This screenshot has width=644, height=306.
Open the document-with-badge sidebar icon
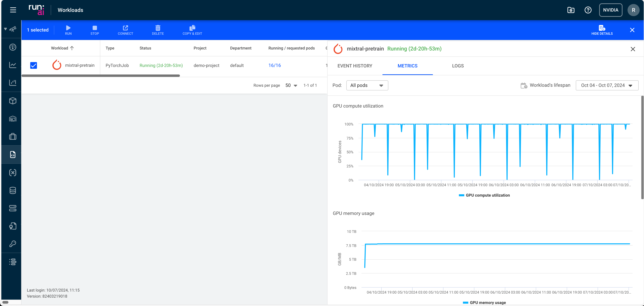coord(13,226)
